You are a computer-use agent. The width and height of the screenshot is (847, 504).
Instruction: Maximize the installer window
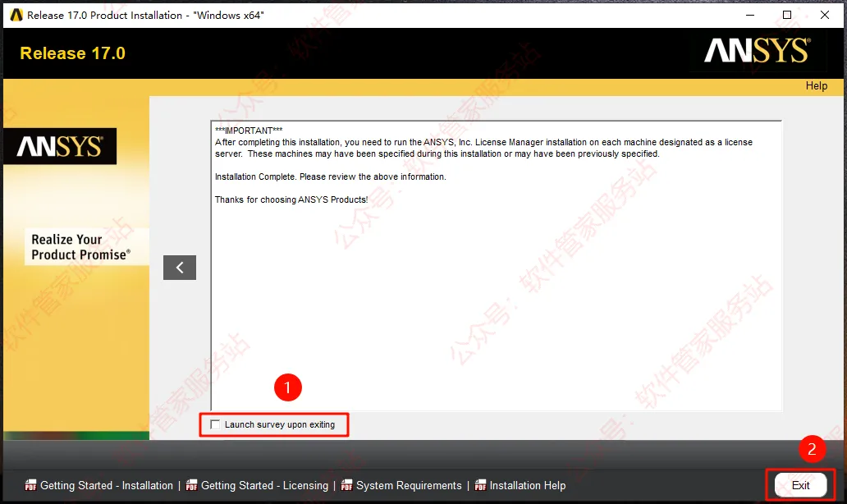tap(787, 15)
